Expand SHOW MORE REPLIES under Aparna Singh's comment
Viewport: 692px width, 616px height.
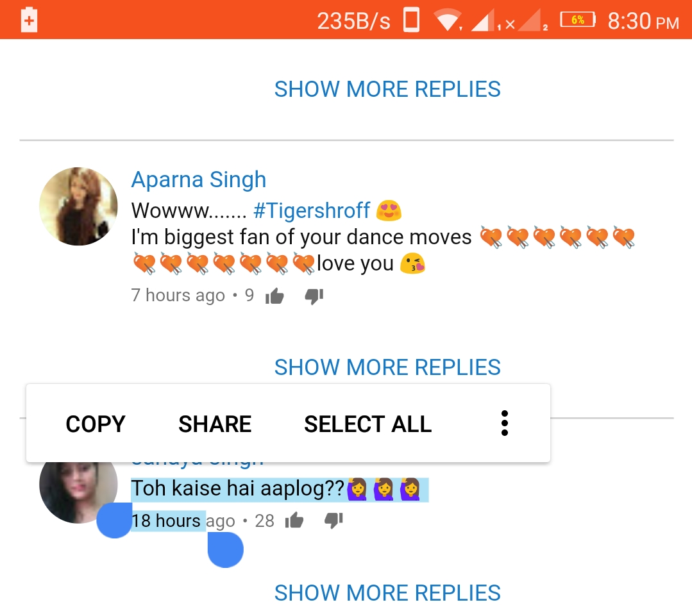click(x=387, y=367)
